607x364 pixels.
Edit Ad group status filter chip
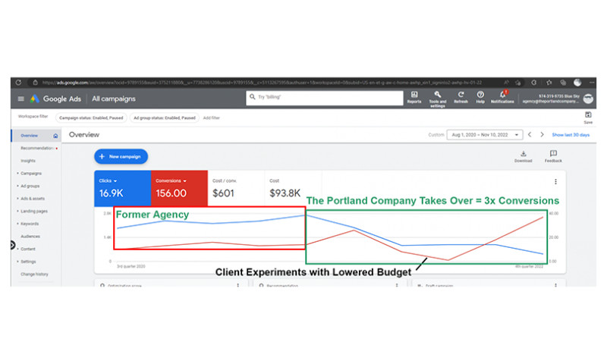point(165,118)
